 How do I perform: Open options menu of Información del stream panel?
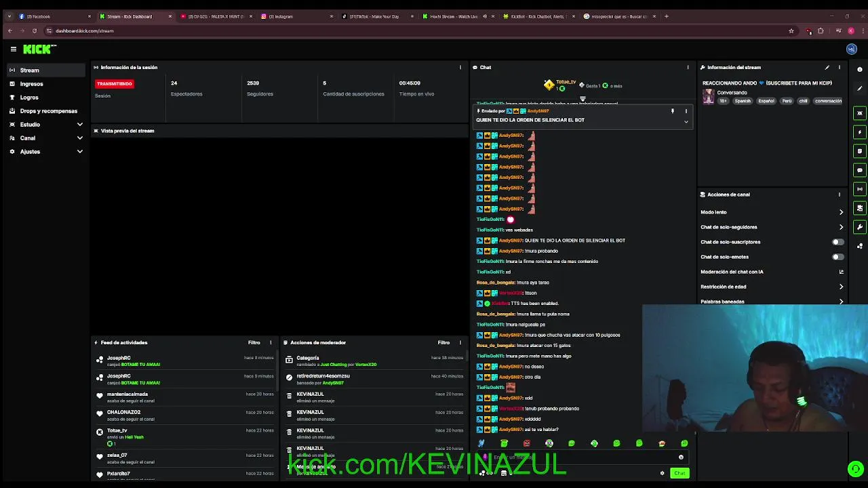[840, 68]
